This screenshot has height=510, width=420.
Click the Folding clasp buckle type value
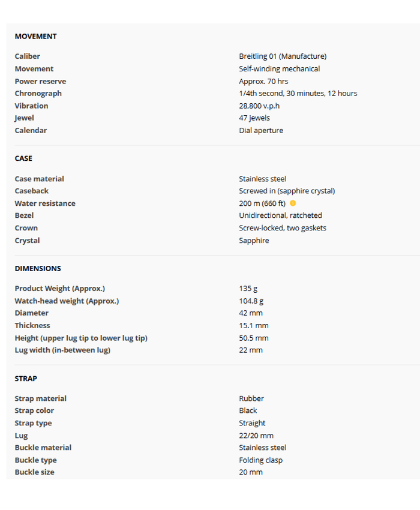tap(260, 460)
